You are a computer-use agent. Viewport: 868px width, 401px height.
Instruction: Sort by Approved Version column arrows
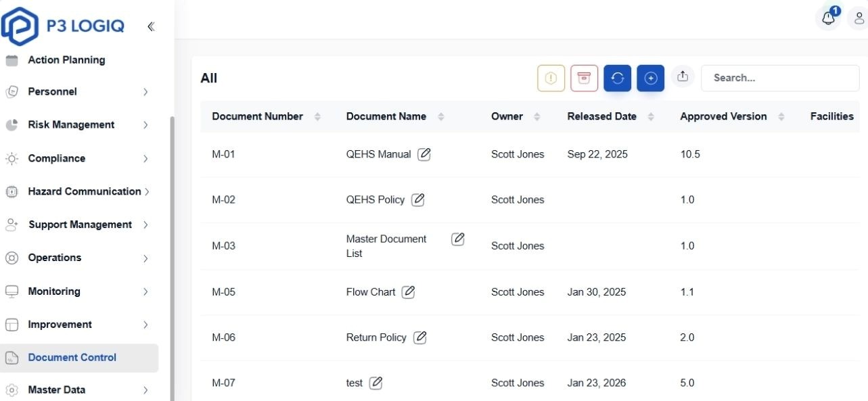[x=781, y=116]
